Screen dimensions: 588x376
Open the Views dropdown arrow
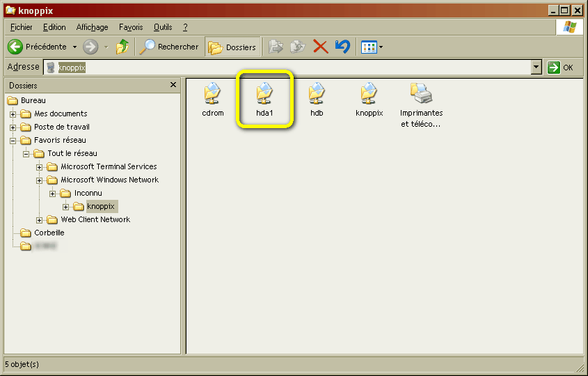coord(381,47)
